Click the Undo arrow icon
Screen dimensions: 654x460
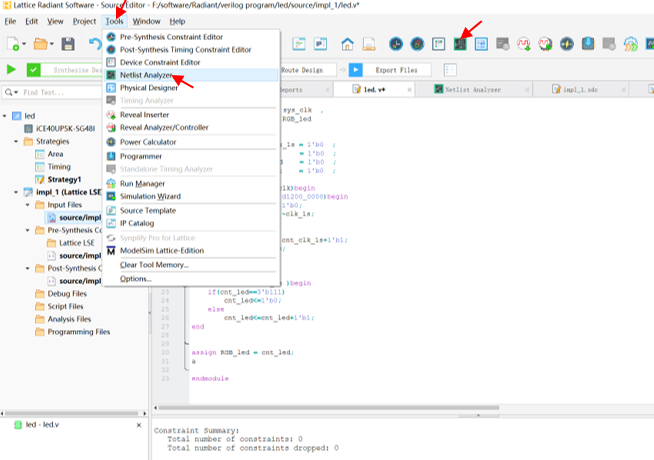pyautogui.click(x=96, y=44)
